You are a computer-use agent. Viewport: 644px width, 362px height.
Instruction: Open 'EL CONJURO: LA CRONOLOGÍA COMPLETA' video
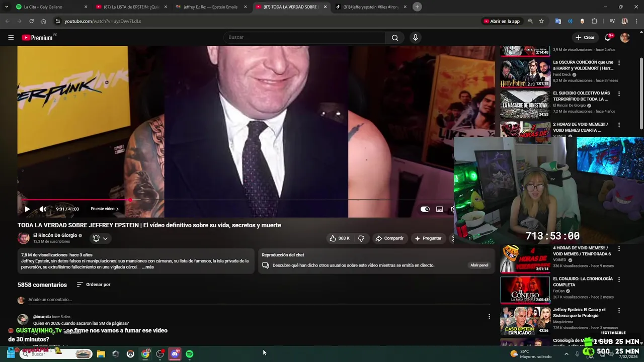tap(583, 282)
